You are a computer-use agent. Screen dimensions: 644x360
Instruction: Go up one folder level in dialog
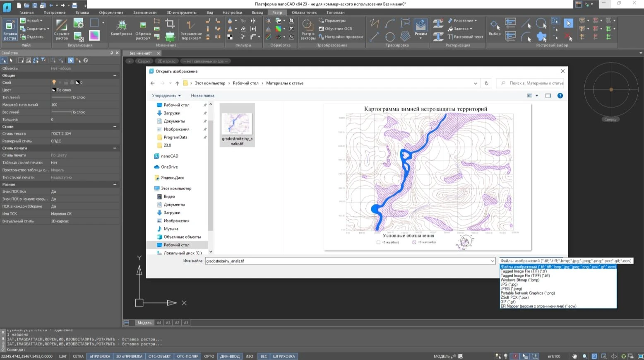177,83
